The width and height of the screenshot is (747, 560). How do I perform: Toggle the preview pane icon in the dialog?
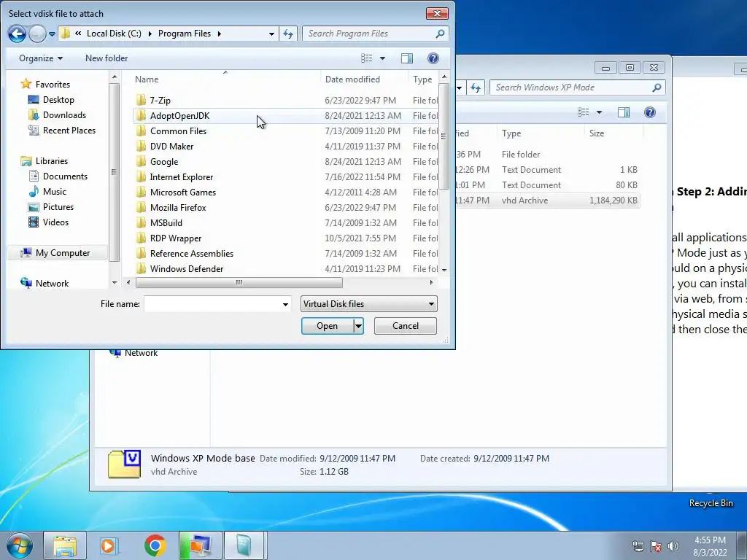tap(407, 58)
